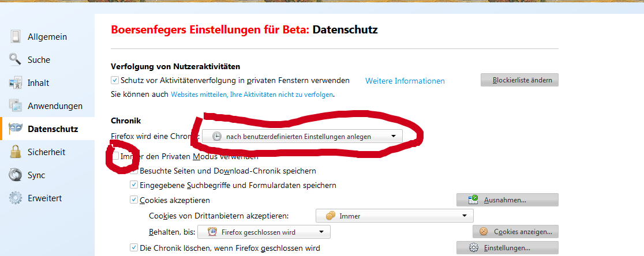
Task: Click the Verfolgung von Nutzeraktivitäten heading
Action: 175,66
